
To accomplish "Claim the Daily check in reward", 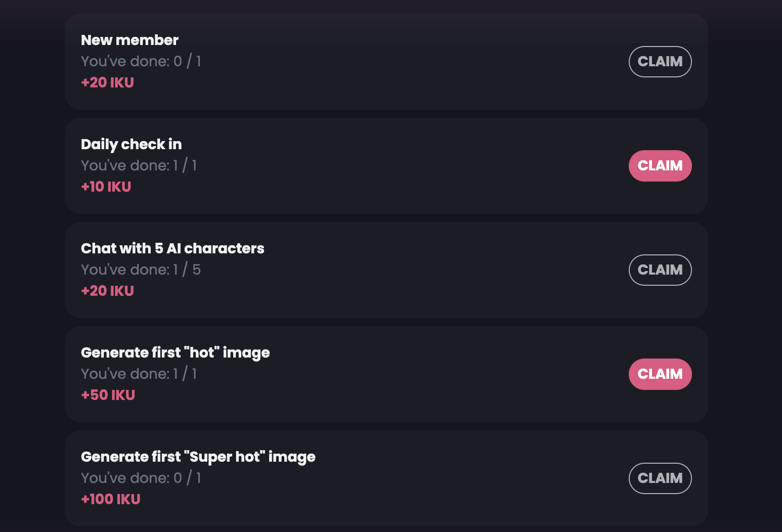I will [x=660, y=166].
